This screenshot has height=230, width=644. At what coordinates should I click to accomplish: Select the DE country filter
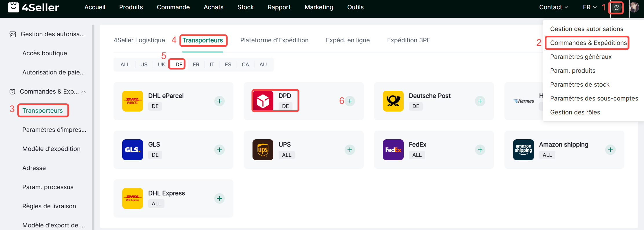179,65
